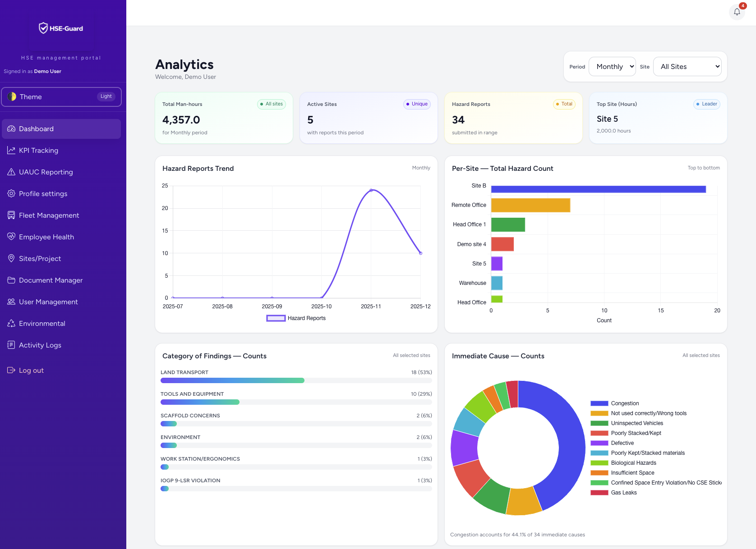
Task: Click the Activity Logs icon
Action: 11,345
